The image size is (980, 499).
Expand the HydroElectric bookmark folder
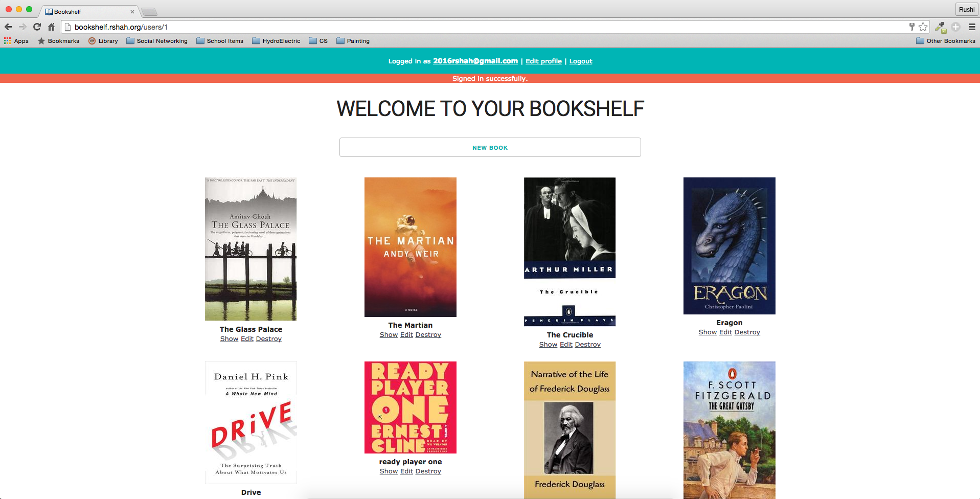pos(276,41)
